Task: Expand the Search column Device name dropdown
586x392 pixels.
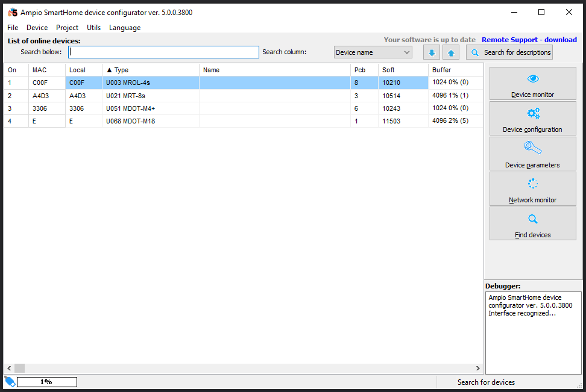Action: click(373, 52)
